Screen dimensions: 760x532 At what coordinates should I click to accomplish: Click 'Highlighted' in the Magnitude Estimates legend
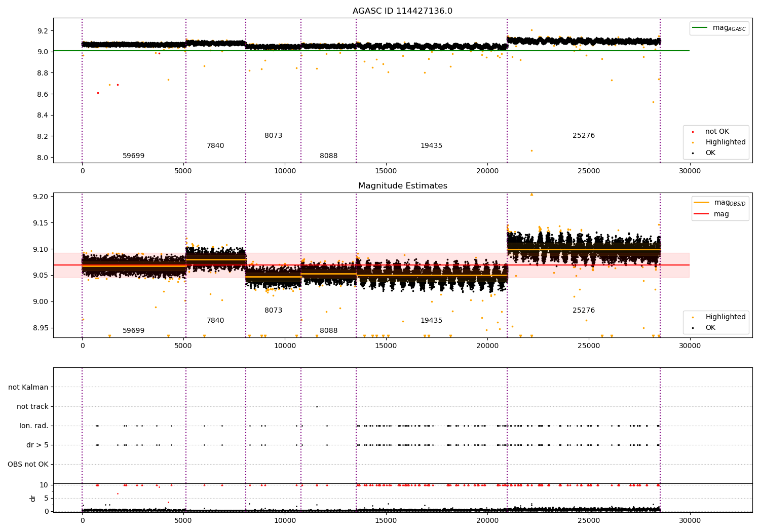(x=726, y=317)
